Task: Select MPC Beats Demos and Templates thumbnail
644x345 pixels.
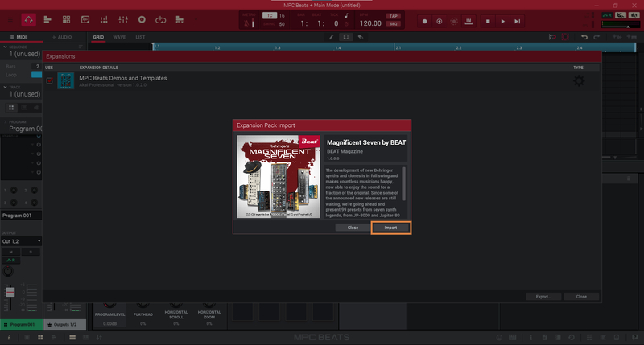Action: pos(66,80)
